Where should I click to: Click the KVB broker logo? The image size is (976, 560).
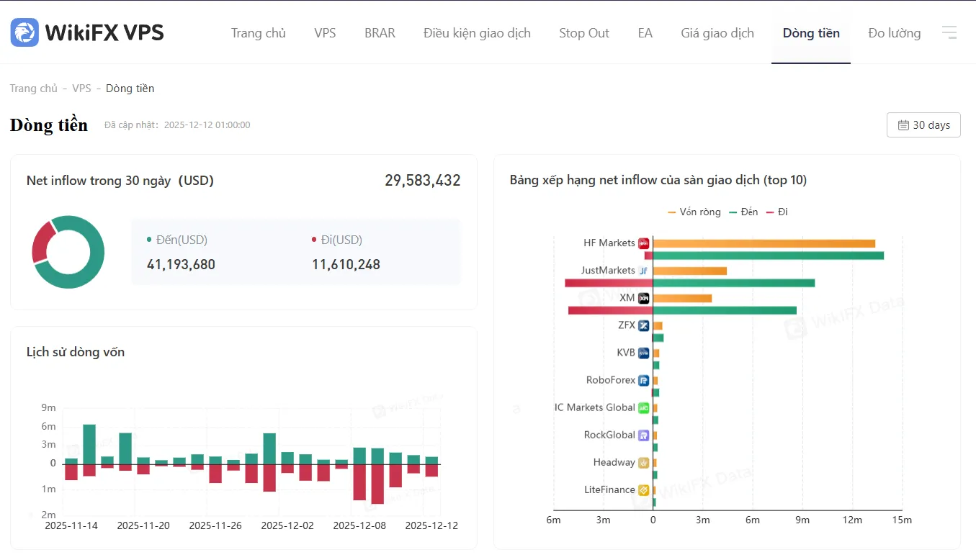coord(644,353)
